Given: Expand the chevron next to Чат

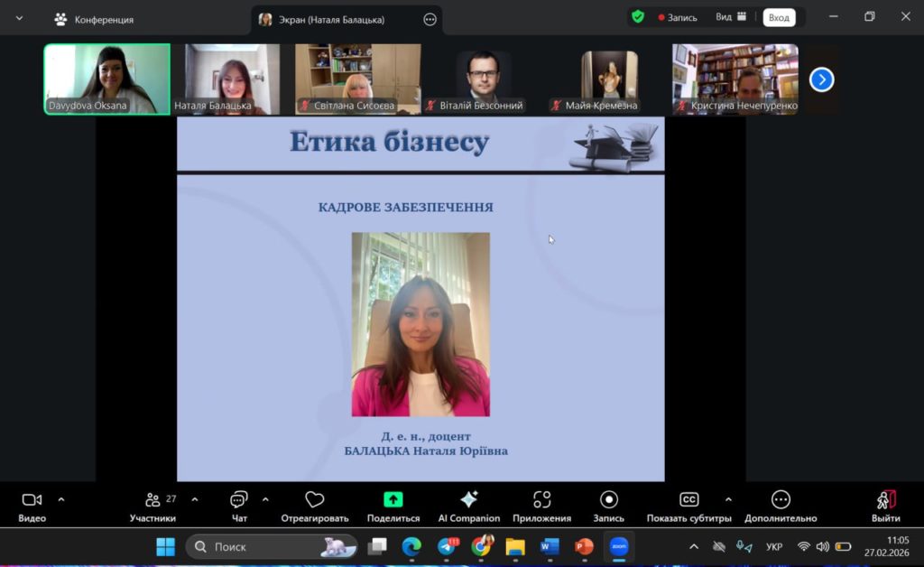Looking at the screenshot, I should click(x=265, y=499).
